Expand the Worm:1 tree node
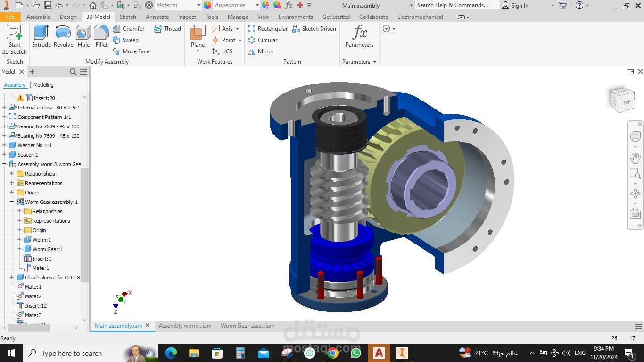Viewport: 644px width, 362px height. 19,240
